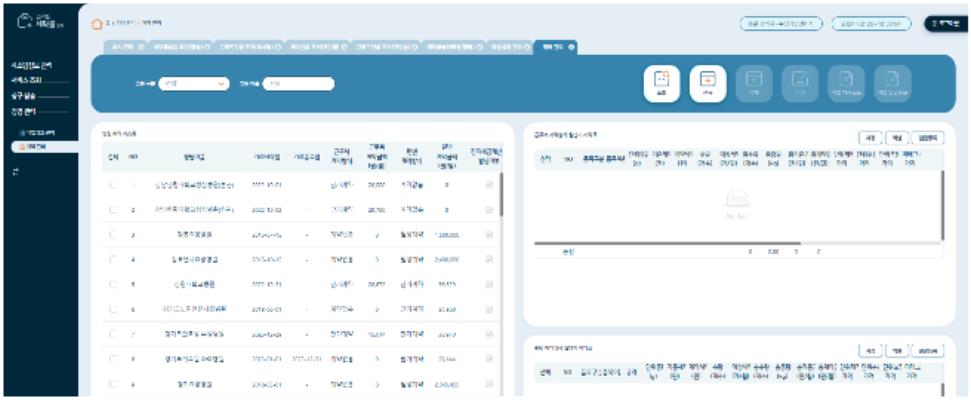Click the orange icon of the highlighted sidebar submenu

[x=22, y=147]
